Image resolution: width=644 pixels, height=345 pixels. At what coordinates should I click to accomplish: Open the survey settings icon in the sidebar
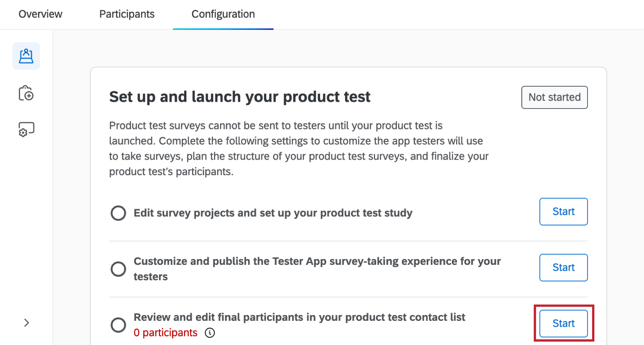[26, 129]
